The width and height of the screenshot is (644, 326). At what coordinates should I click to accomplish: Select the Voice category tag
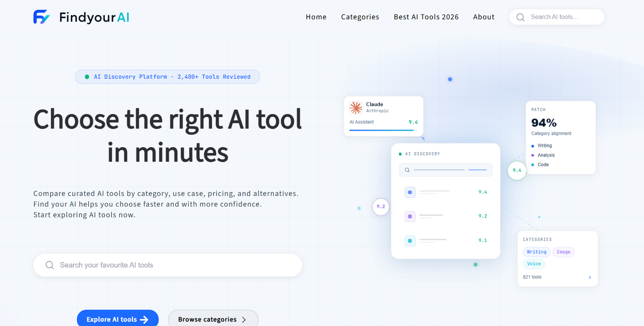[534, 264]
